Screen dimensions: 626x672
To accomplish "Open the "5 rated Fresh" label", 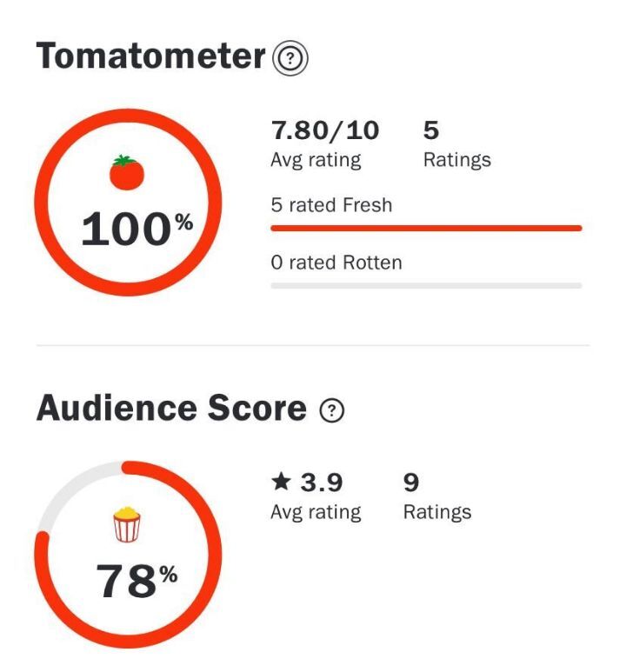I will tap(331, 206).
